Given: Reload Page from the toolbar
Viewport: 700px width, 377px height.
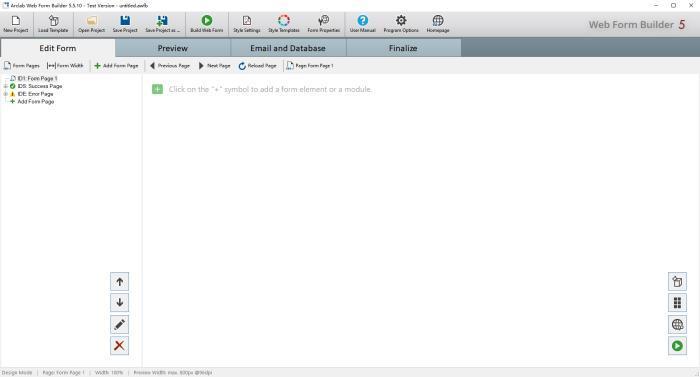Looking at the screenshot, I should tap(258, 66).
